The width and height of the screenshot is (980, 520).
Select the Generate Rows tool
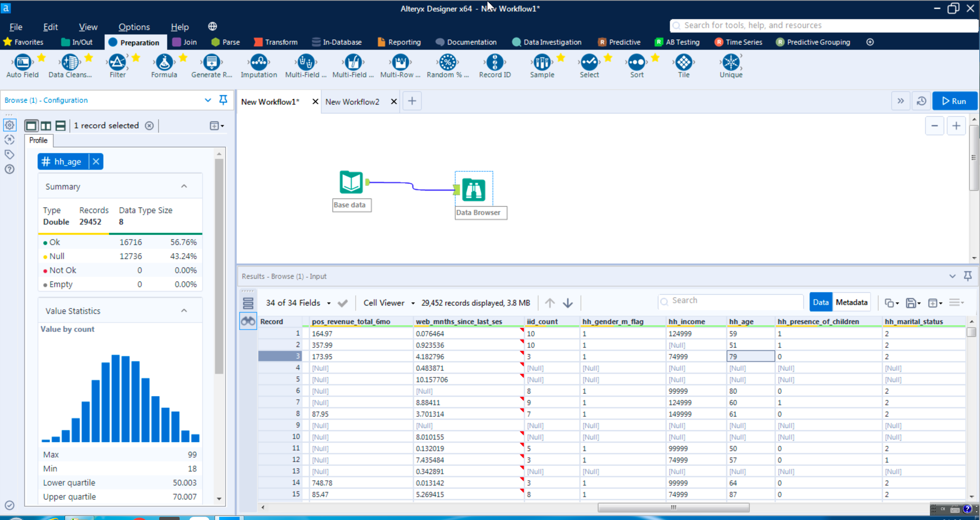point(212,66)
